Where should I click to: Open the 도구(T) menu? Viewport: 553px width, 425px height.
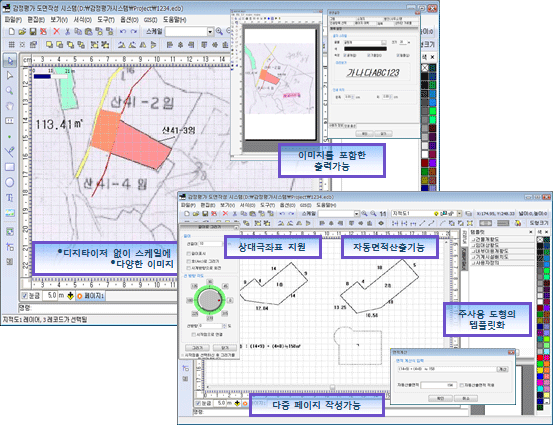click(x=106, y=20)
